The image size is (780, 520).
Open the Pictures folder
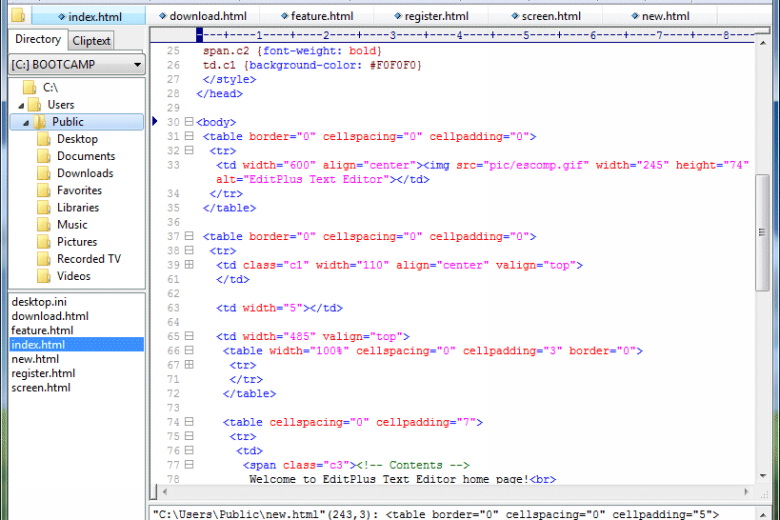coord(77,242)
